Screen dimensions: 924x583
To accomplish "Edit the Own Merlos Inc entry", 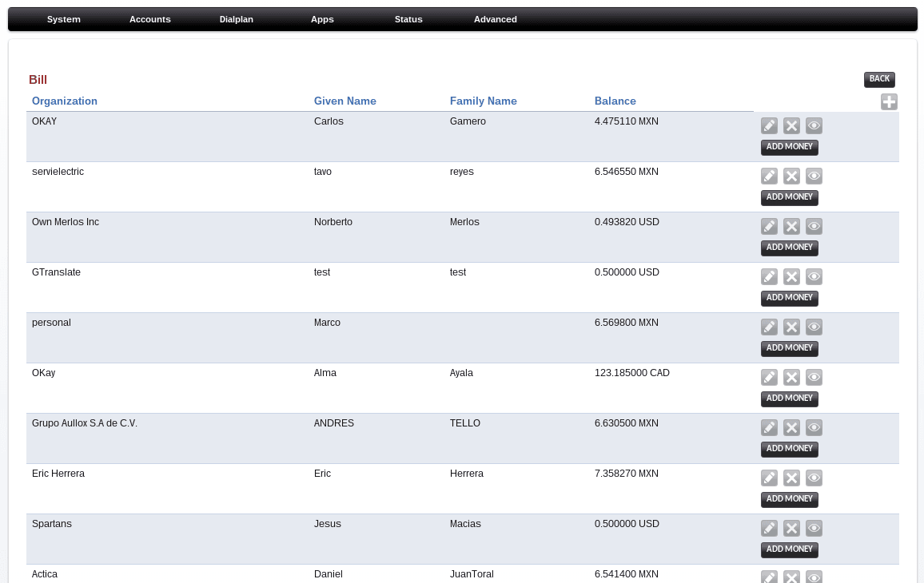I will 769,227.
